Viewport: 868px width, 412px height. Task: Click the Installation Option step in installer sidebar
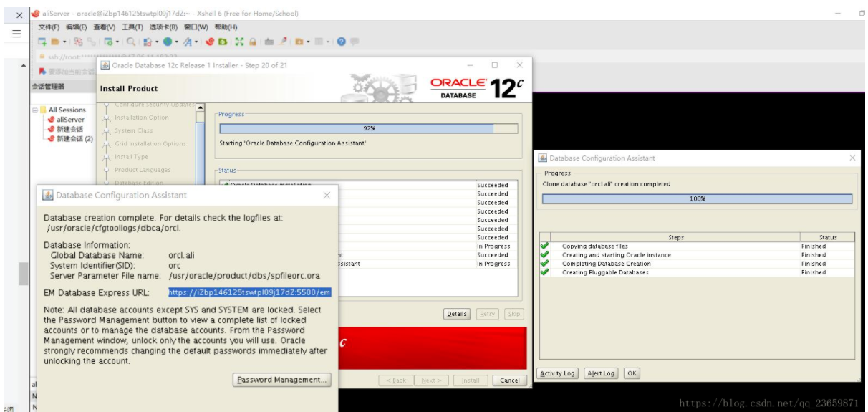pos(142,118)
